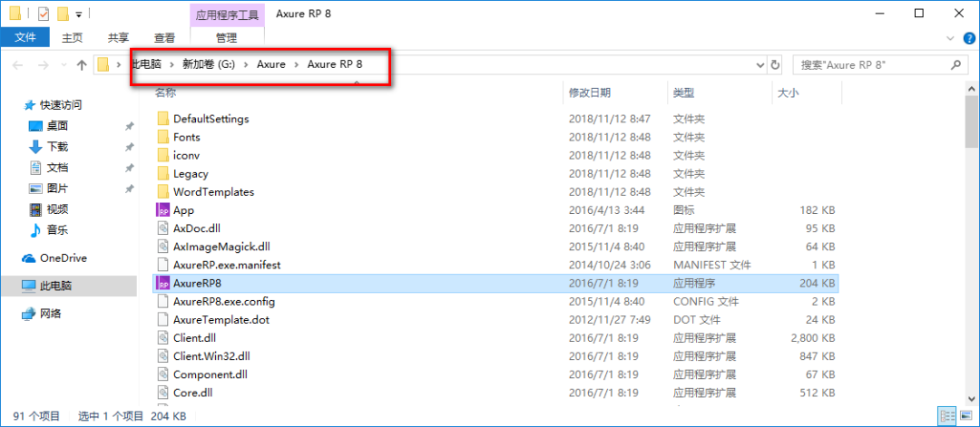Go up one folder level

[82, 65]
